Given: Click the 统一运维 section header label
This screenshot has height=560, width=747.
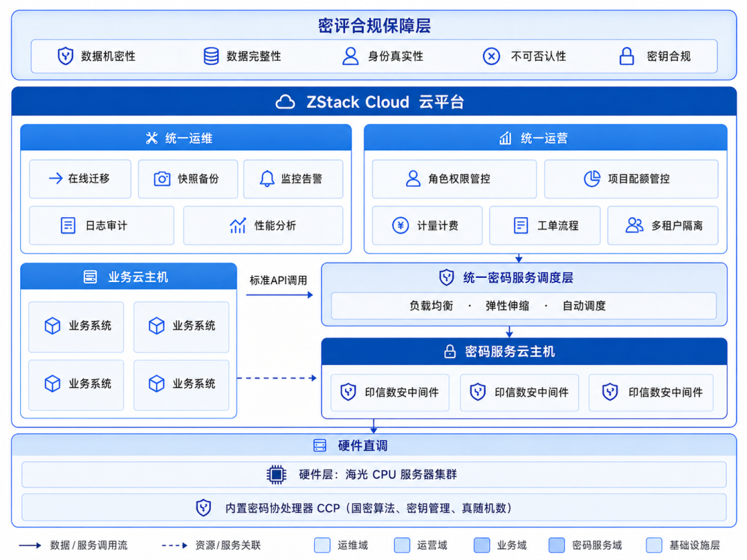Looking at the screenshot, I should coord(189,138).
